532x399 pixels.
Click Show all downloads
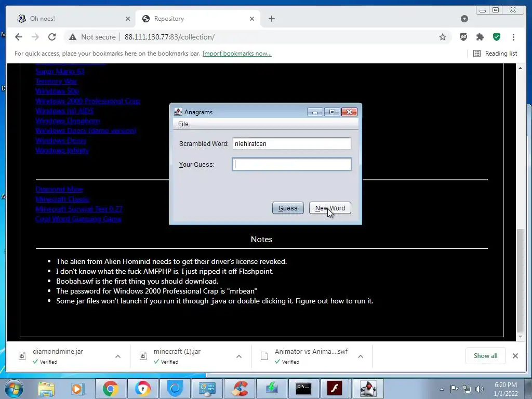[x=486, y=355]
